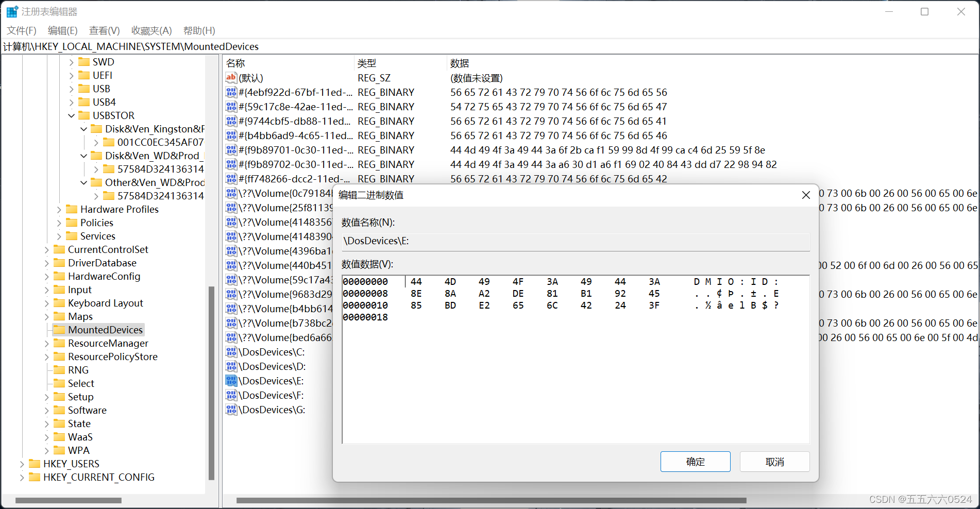The height and width of the screenshot is (509, 980).
Task: Click the icon of \??\Volume{25f81139 value
Action: tap(231, 208)
